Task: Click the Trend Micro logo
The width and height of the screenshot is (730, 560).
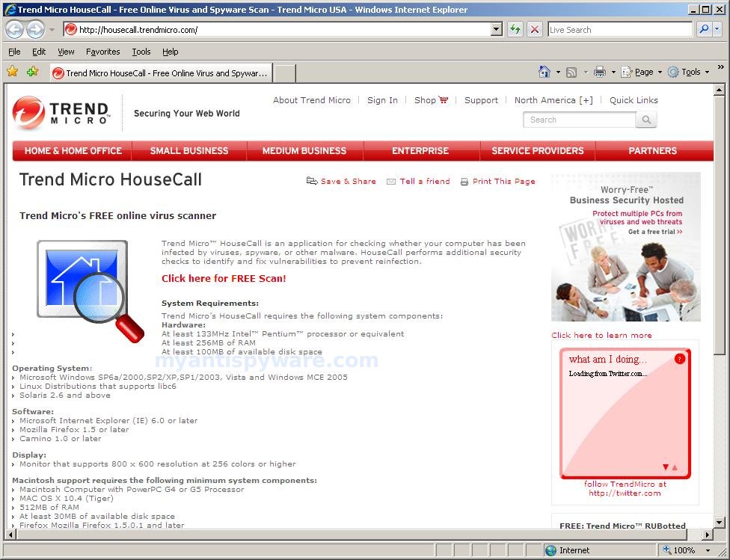Action: (x=61, y=113)
